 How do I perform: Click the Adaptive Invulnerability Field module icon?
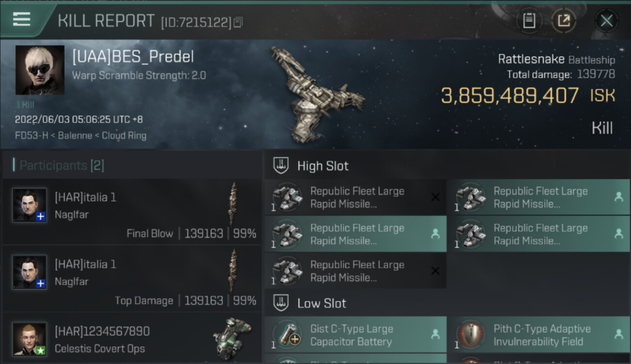(470, 335)
